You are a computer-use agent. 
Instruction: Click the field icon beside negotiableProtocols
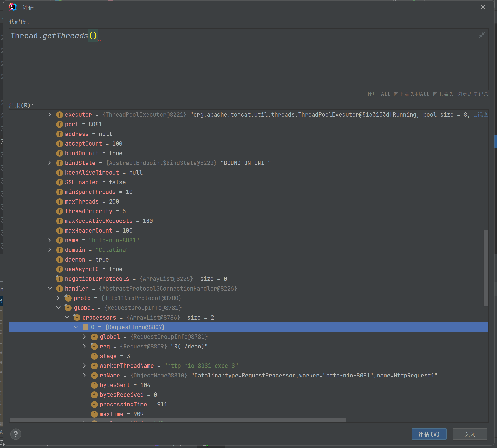point(59,279)
